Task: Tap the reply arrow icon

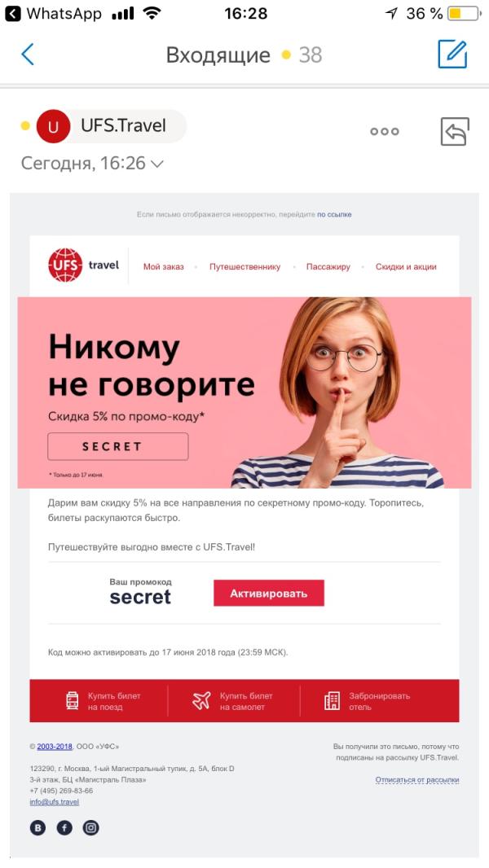Action: point(455,132)
